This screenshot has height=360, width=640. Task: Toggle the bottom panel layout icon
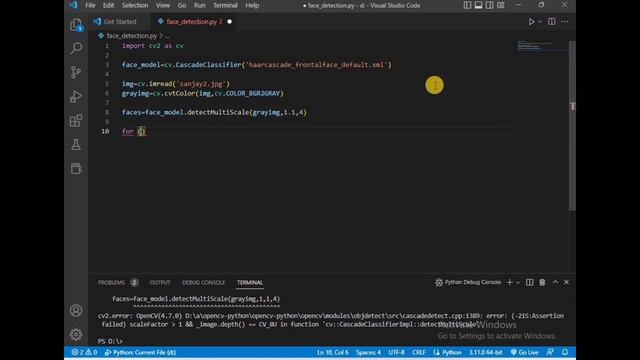point(478,5)
